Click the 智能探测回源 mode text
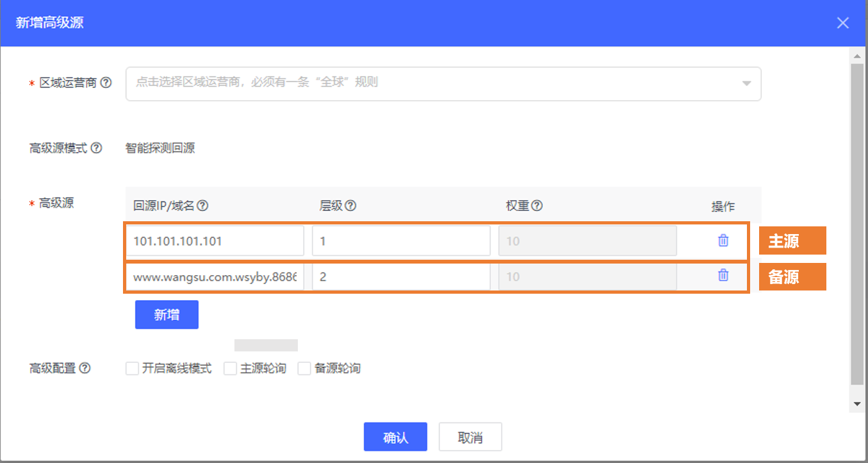 (x=160, y=148)
